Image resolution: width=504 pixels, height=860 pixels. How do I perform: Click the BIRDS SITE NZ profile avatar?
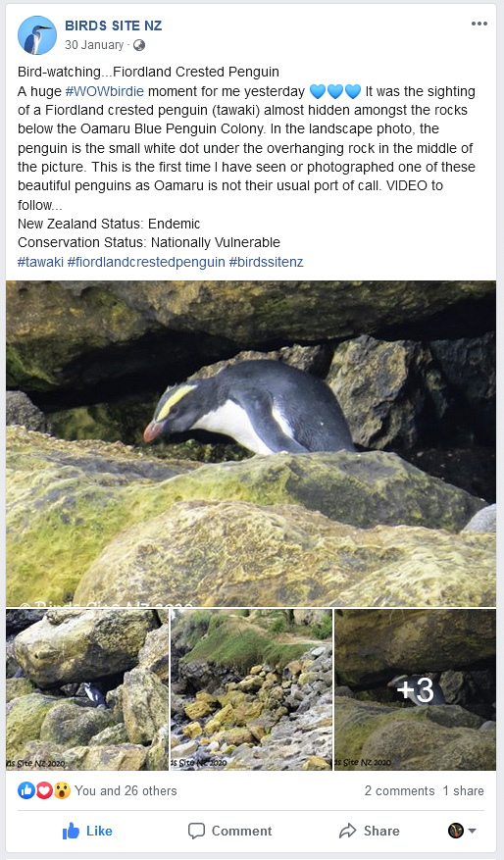coord(36,35)
